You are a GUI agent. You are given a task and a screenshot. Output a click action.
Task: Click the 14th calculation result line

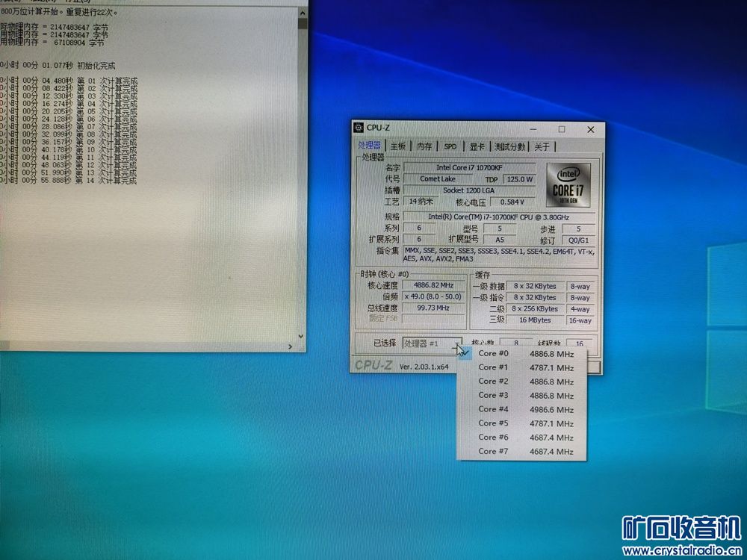click(x=68, y=181)
